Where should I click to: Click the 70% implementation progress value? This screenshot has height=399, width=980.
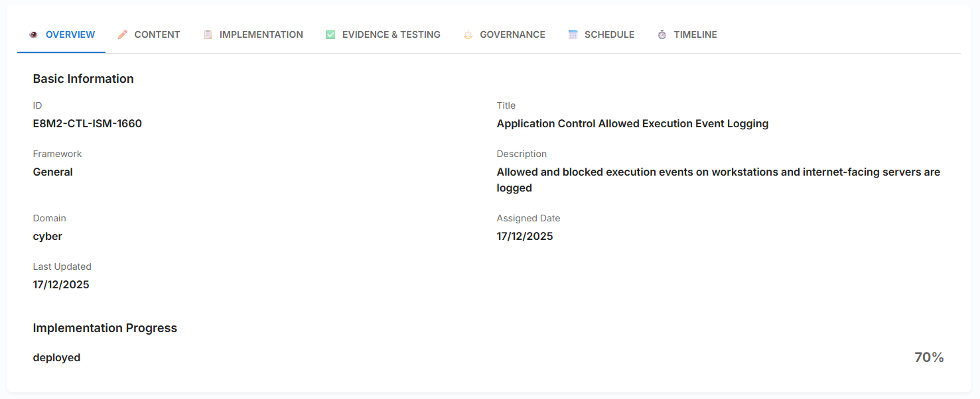coord(928,357)
